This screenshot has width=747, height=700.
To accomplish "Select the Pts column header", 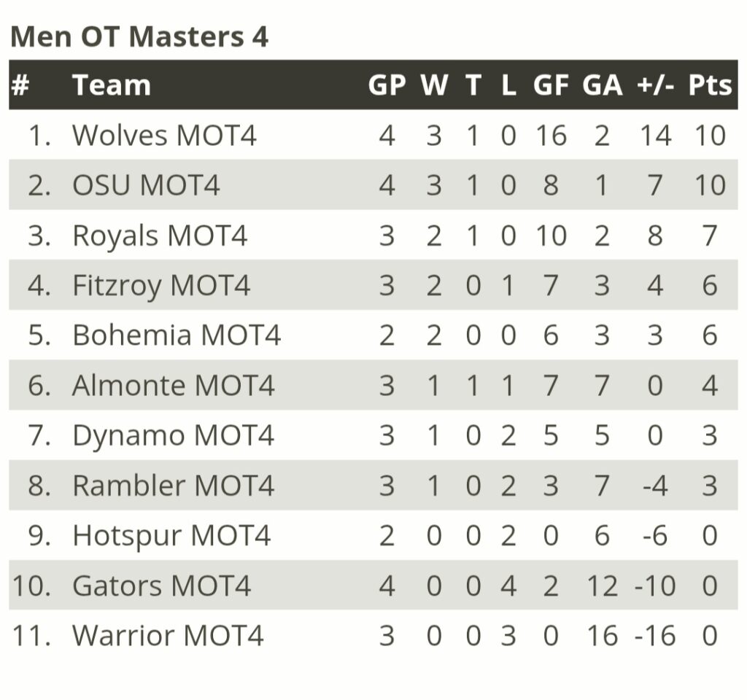I will click(710, 85).
